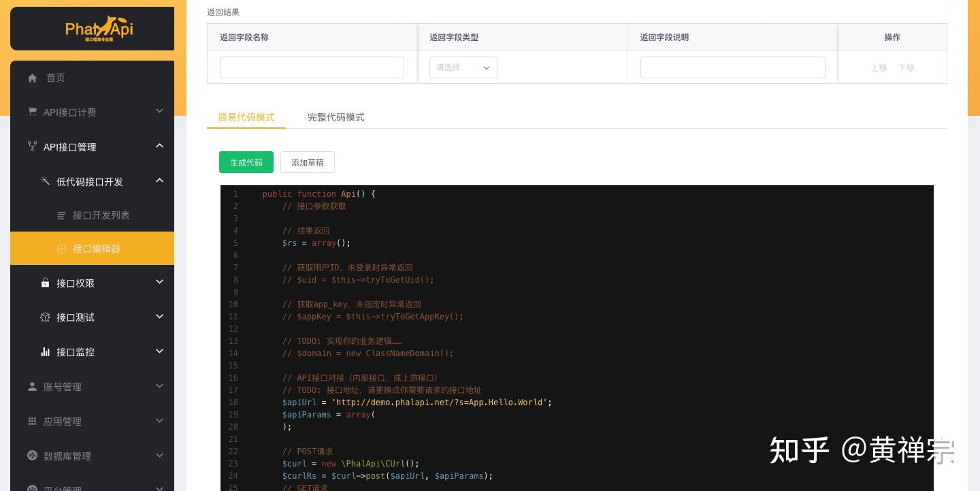The height and width of the screenshot is (491, 980).
Task: Click the 返回字段名称 input field
Action: coord(312,67)
